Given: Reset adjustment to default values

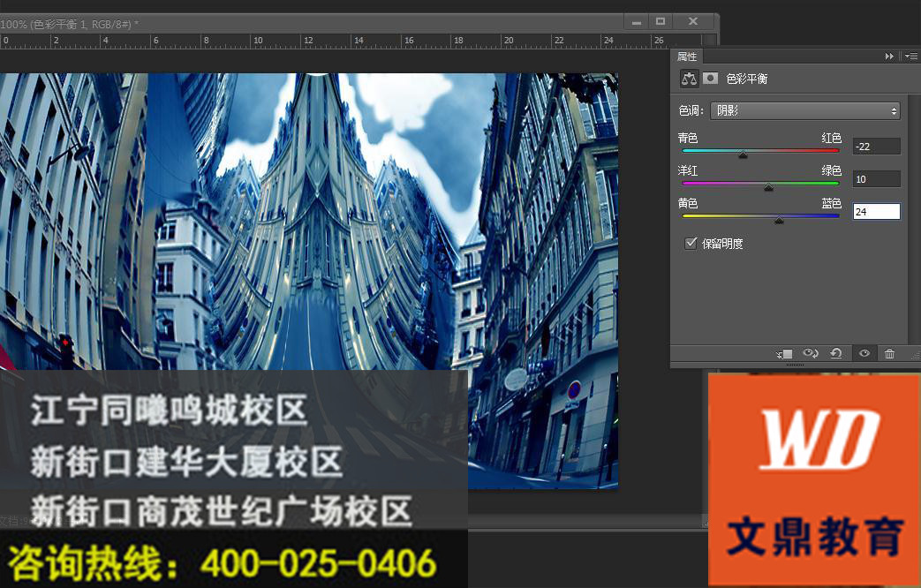Looking at the screenshot, I should (x=836, y=354).
